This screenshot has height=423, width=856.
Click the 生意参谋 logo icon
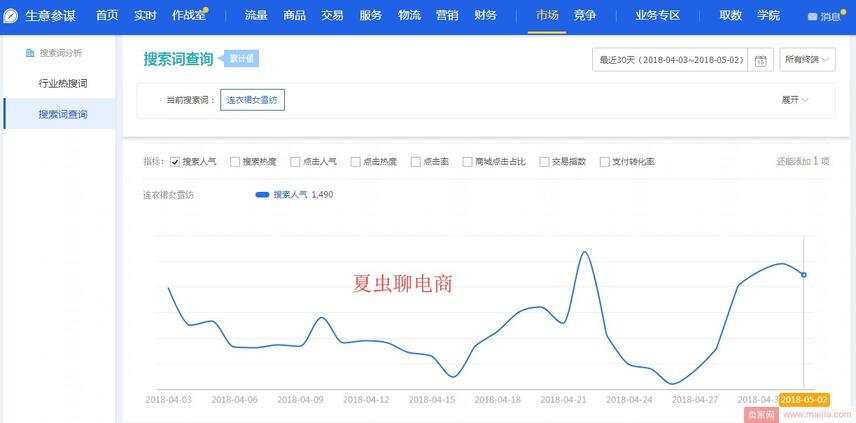coord(12,16)
